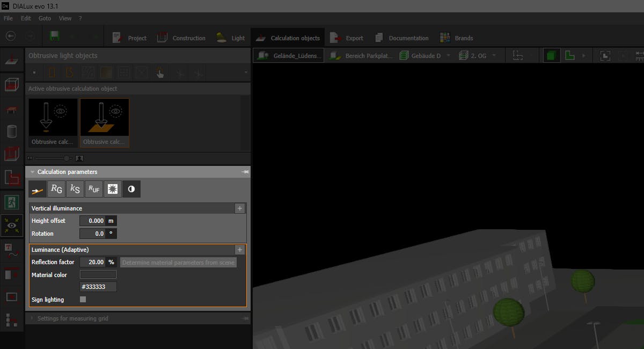Image resolution: width=644 pixels, height=349 pixels.
Task: Click the point calculation object icon
Action: [x=34, y=72]
